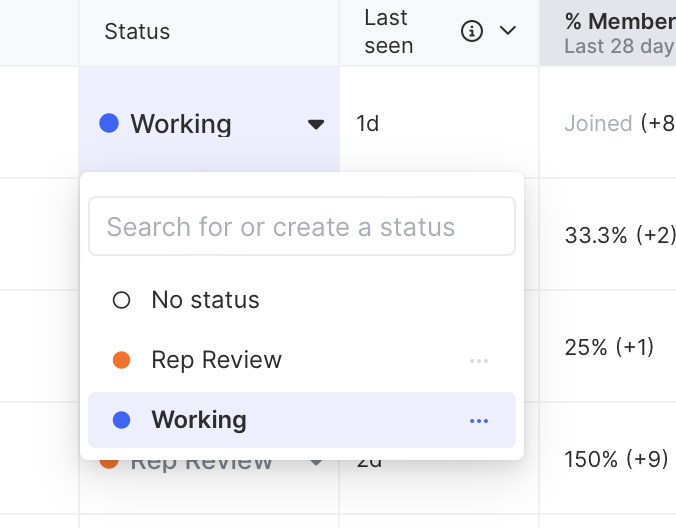The height and width of the screenshot is (528, 676).
Task: Focus the Search for or create a status field
Action: click(302, 227)
